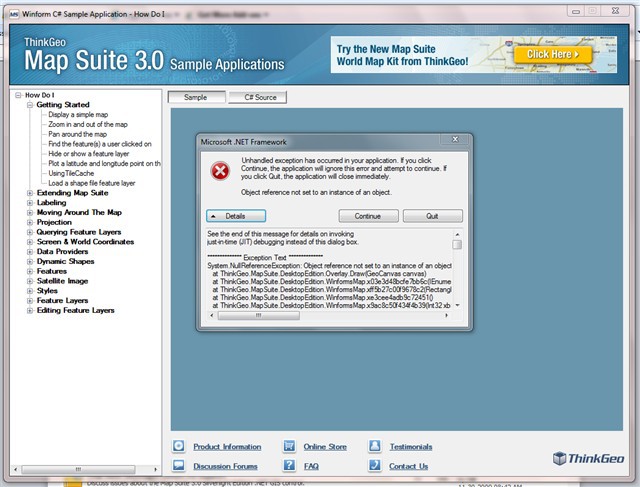
Task: Select Find the feature(s) a user clicked on
Action: pyautogui.click(x=100, y=144)
